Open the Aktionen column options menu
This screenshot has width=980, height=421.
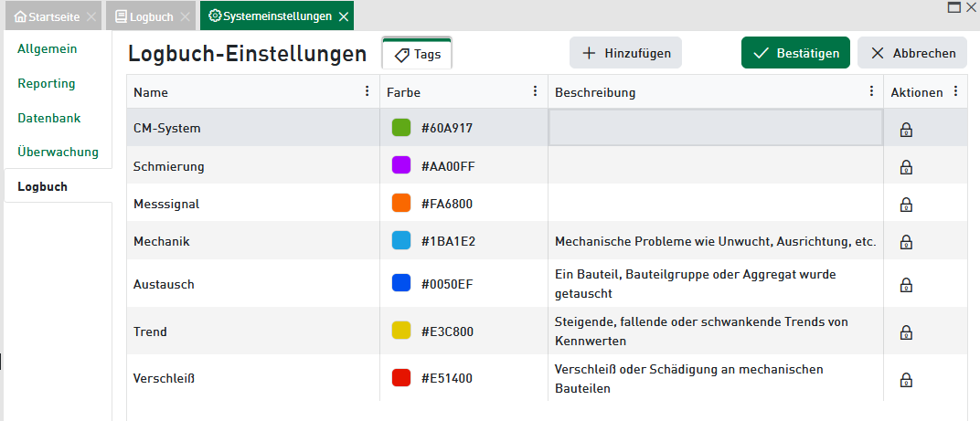coord(955,91)
